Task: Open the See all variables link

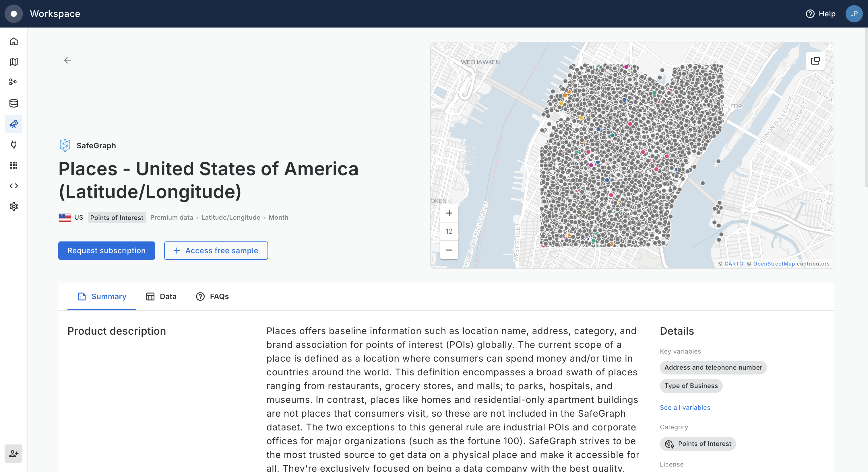Action: tap(685, 407)
